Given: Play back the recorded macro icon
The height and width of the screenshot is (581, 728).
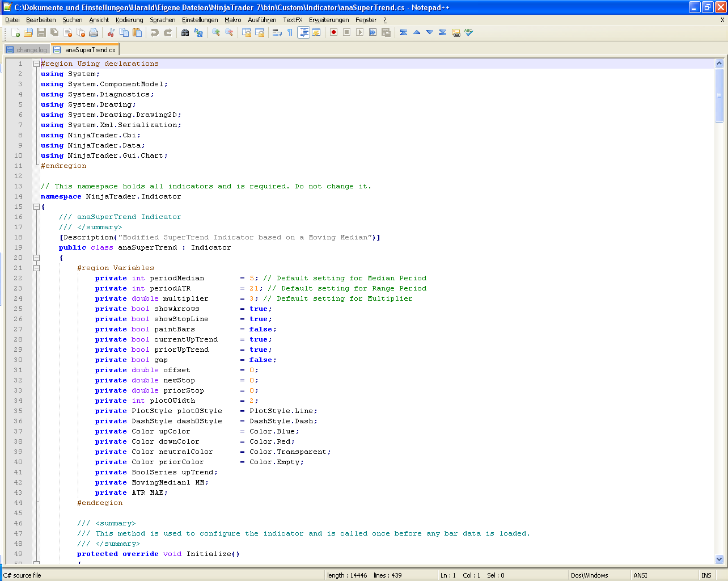Looking at the screenshot, I should tap(360, 32).
